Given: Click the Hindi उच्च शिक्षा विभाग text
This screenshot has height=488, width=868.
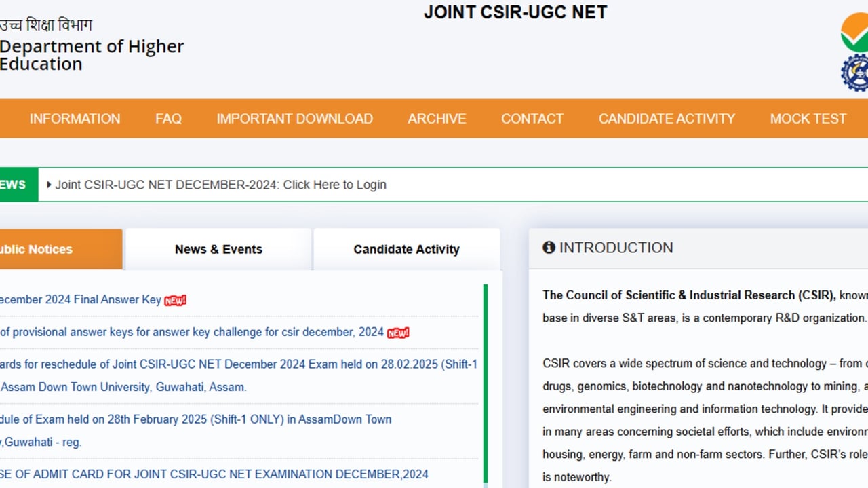Looking at the screenshot, I should point(45,26).
